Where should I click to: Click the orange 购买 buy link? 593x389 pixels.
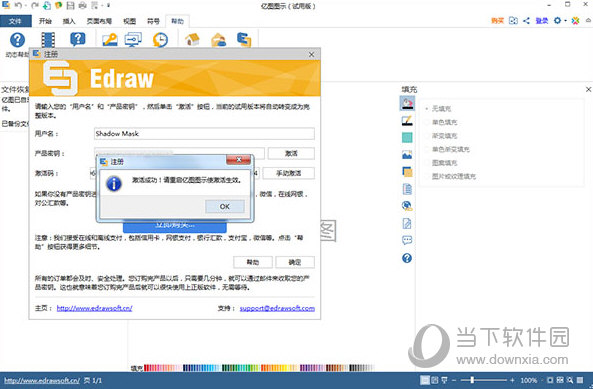pos(497,20)
